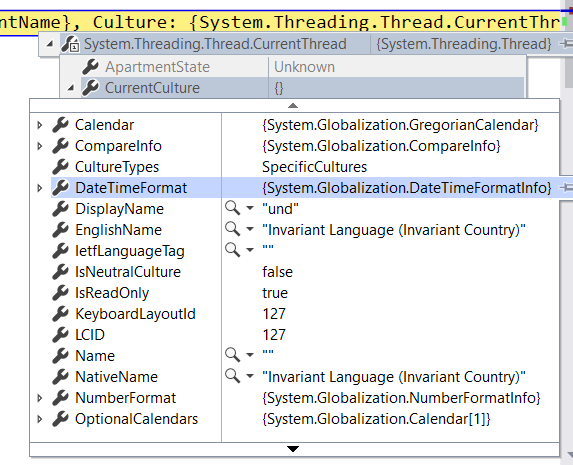
Task: Click the wrench icon beside LCID
Action: [60, 334]
